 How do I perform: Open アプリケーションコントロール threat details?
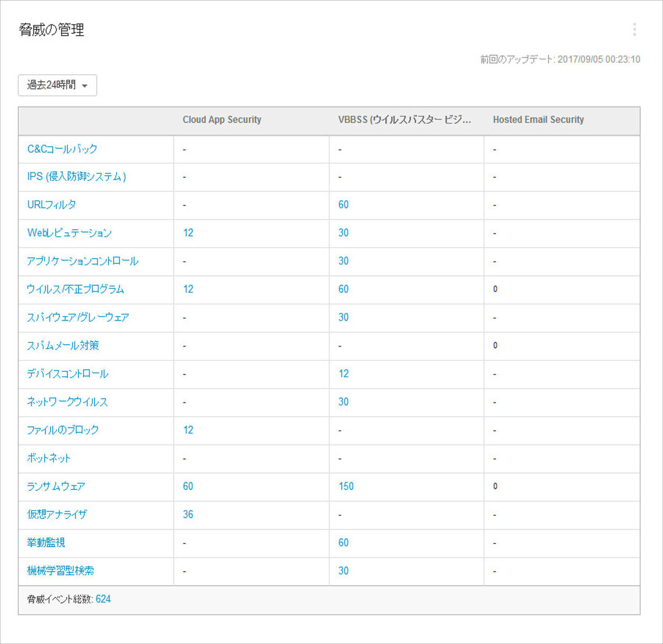coord(83,261)
